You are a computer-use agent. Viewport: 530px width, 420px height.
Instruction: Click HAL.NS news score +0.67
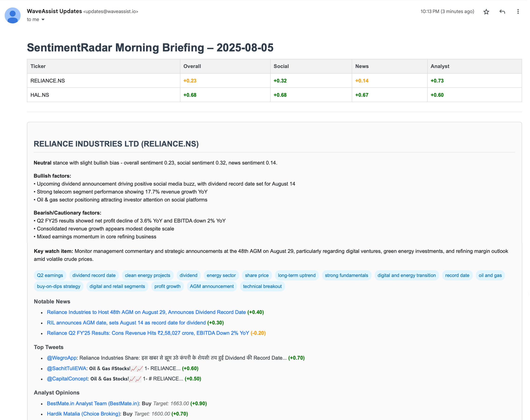pos(362,95)
